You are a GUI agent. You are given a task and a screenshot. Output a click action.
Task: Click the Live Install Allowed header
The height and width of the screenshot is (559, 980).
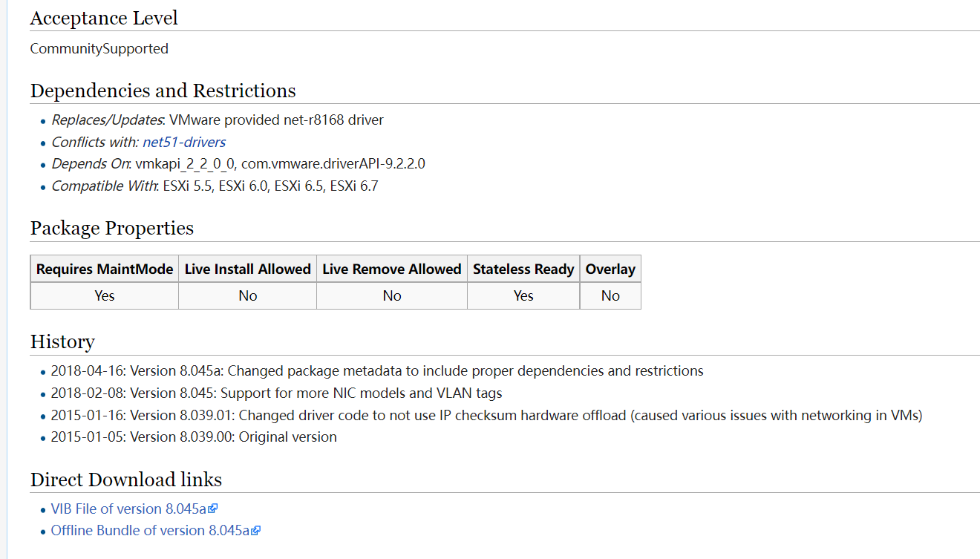[247, 269]
